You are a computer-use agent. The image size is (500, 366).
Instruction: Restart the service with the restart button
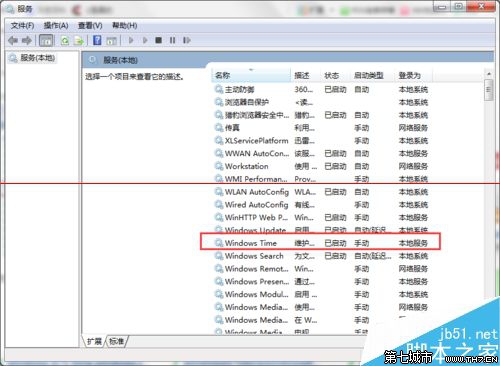[x=187, y=40]
